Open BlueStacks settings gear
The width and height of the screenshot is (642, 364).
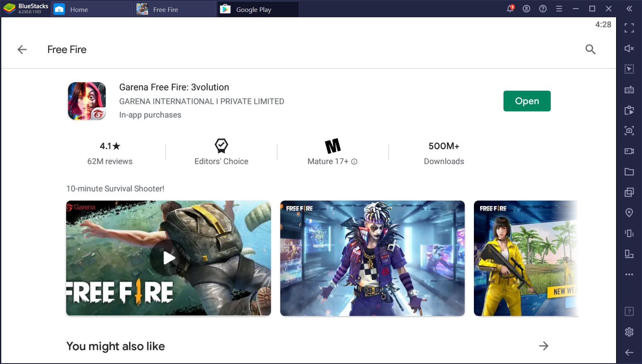629,332
